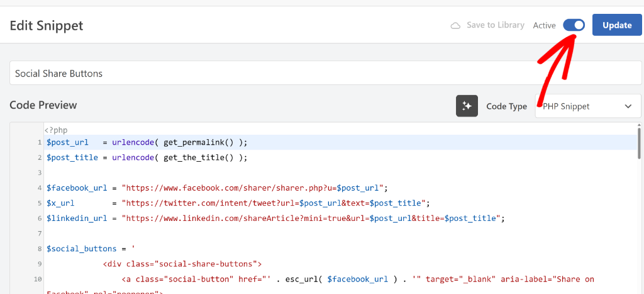Click line number 4 in gutter
The height and width of the screenshot is (294, 644).
40,188
